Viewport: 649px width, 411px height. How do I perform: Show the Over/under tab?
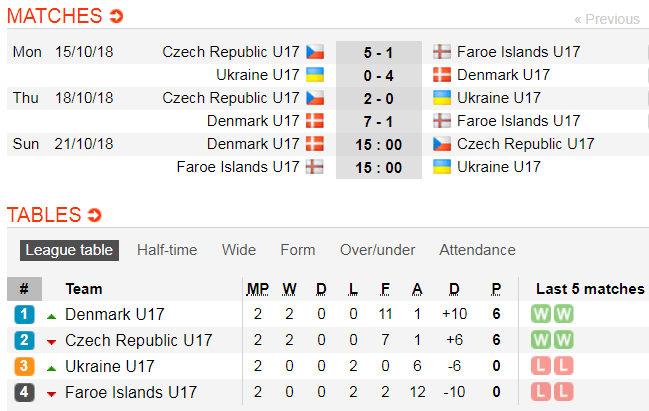377,250
